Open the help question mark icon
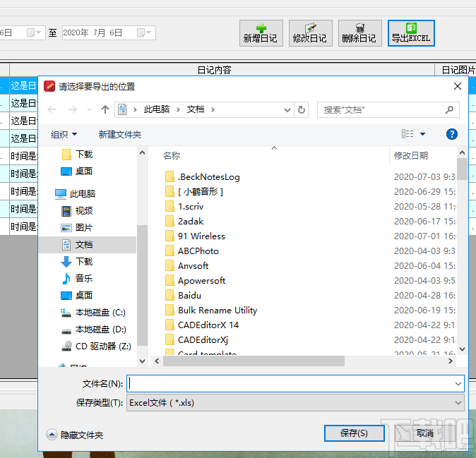The width and height of the screenshot is (476, 458). (452, 134)
